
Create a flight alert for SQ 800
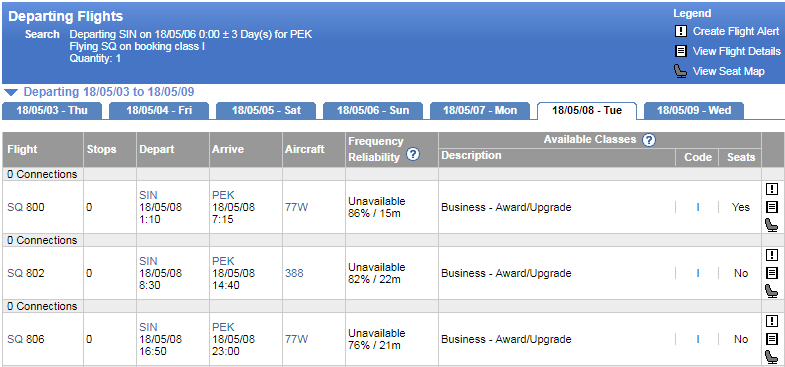pyautogui.click(x=772, y=189)
